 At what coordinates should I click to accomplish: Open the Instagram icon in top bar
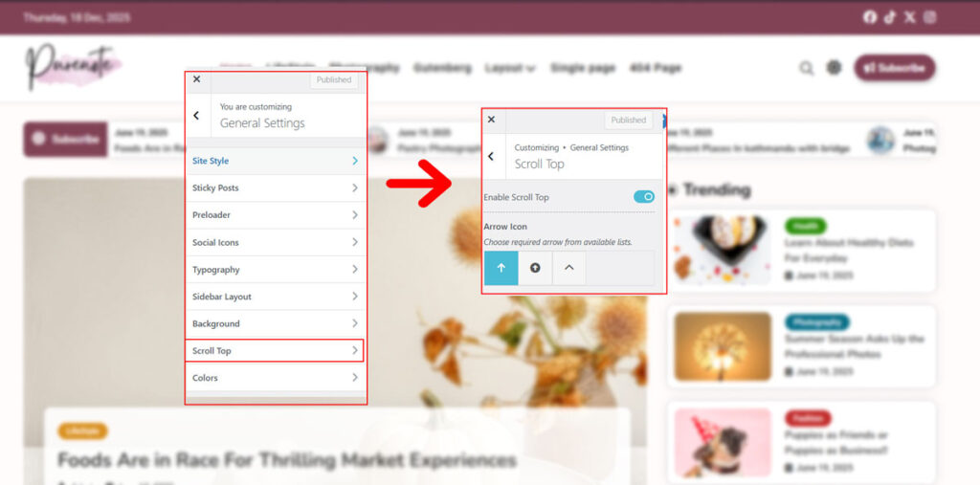click(930, 17)
